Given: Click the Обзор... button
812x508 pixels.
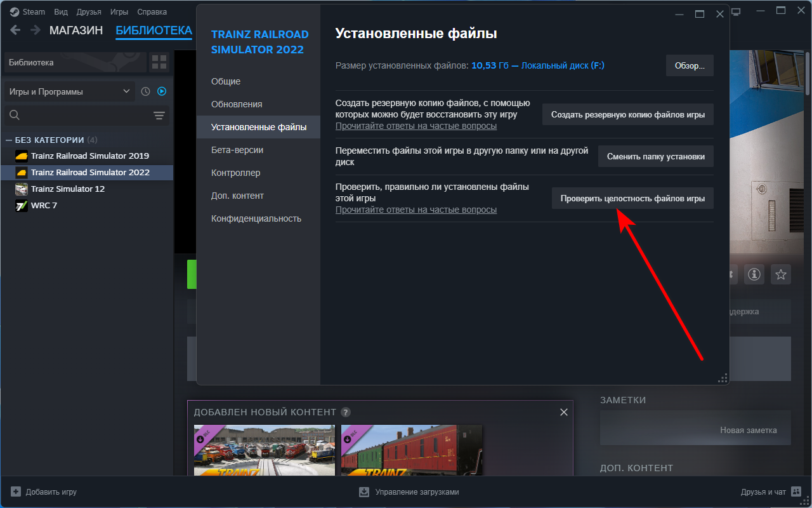Looking at the screenshot, I should tap(690, 65).
